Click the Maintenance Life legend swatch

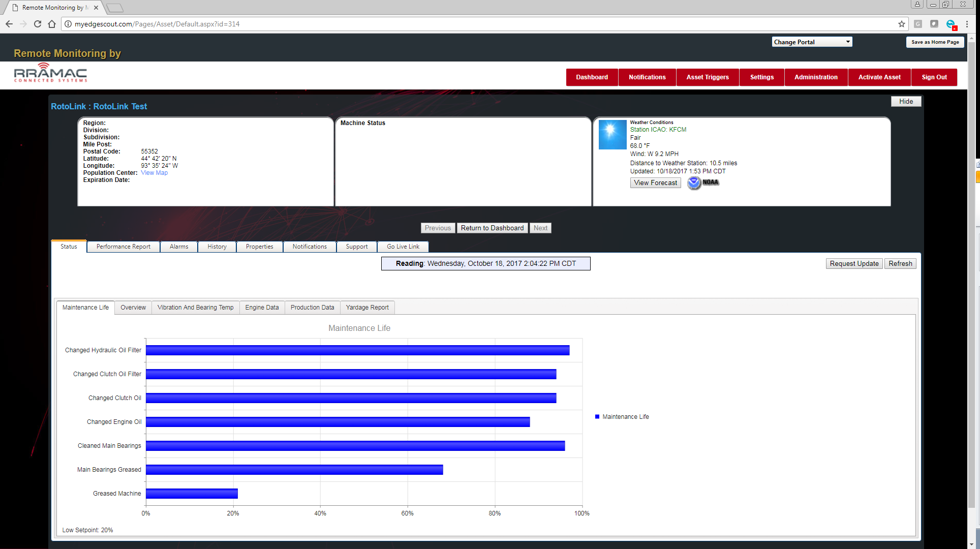coord(596,416)
